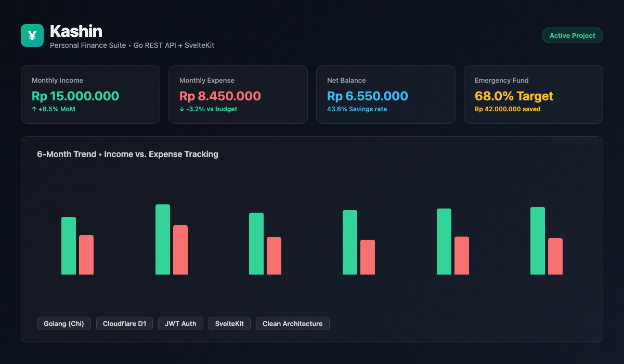Click the +8.5% MoM indicator
This screenshot has height=364, width=624.
[54, 109]
